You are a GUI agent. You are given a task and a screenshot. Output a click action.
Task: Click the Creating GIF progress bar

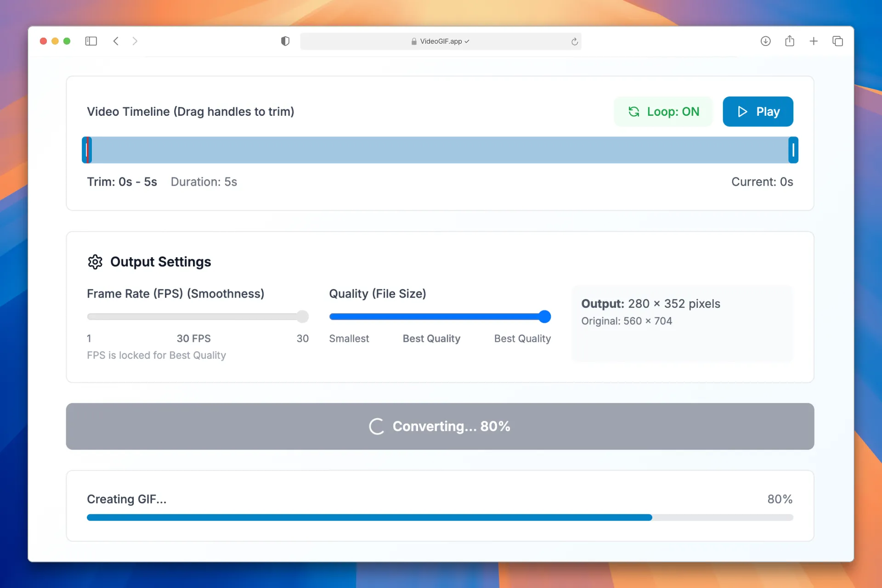pos(440,517)
